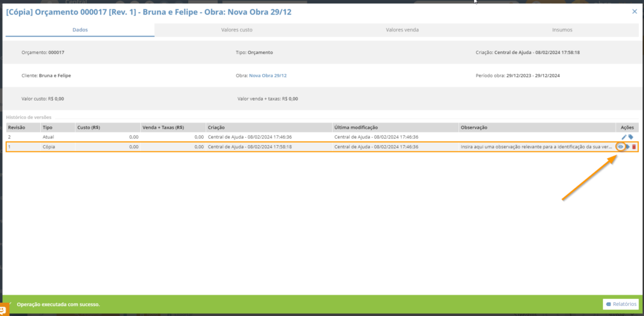Select the Cópia cell in the revision table
The height and width of the screenshot is (316, 644).
pos(57,147)
